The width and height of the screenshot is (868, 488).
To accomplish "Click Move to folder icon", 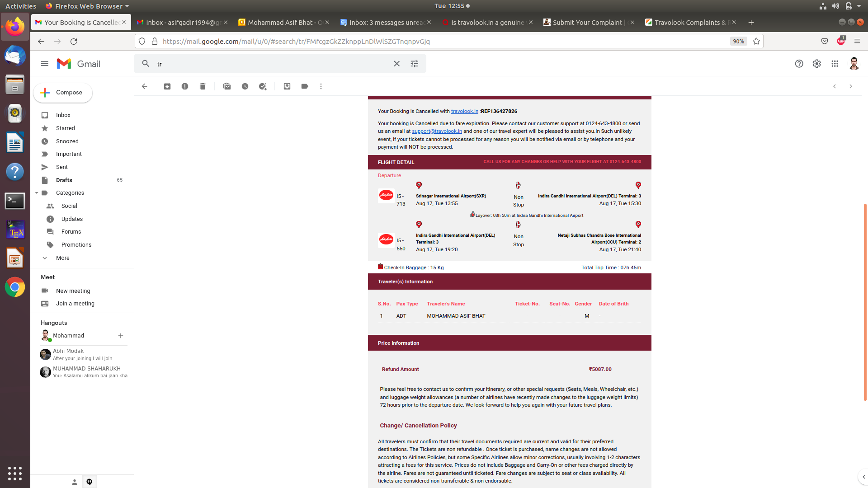I will click(x=287, y=86).
